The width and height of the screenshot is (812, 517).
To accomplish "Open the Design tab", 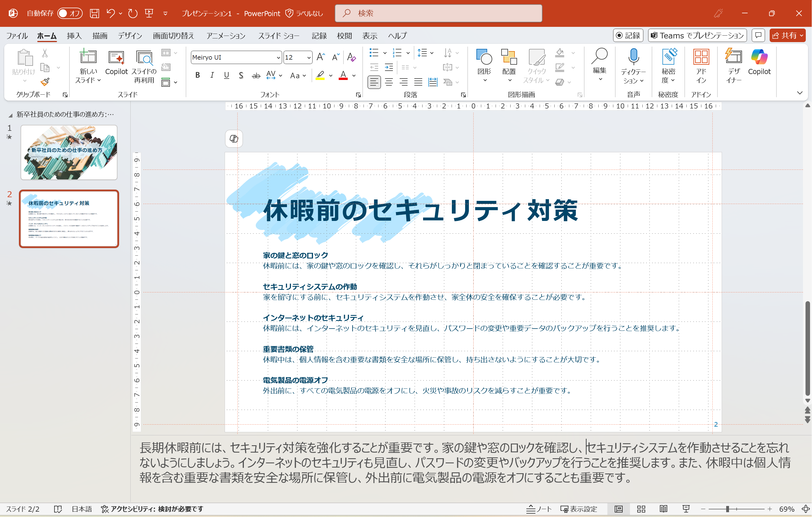I will 130,35.
